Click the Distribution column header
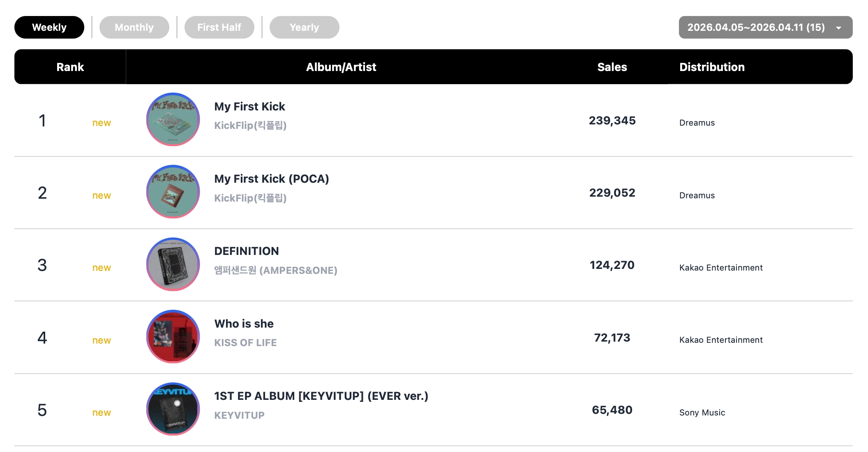The height and width of the screenshot is (452, 868). [x=712, y=67]
